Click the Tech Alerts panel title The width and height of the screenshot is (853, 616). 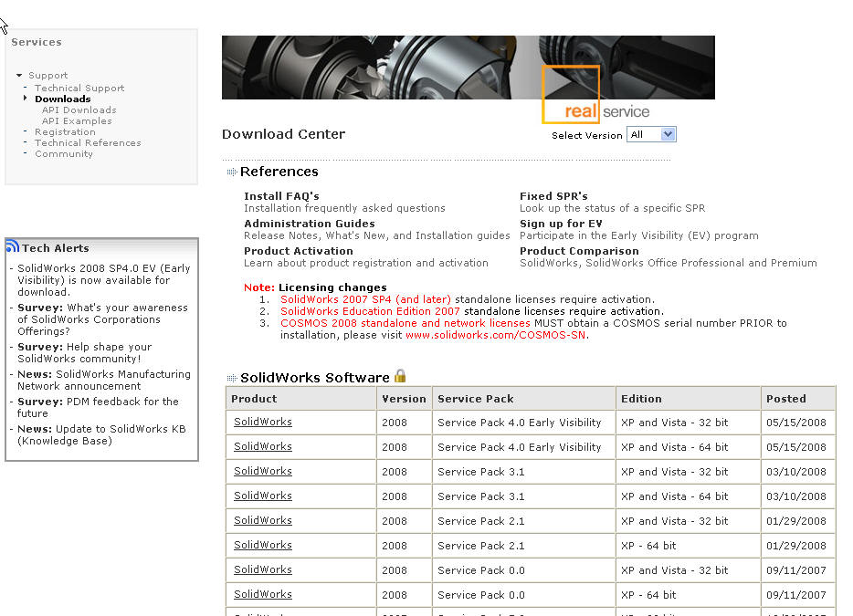[56, 248]
